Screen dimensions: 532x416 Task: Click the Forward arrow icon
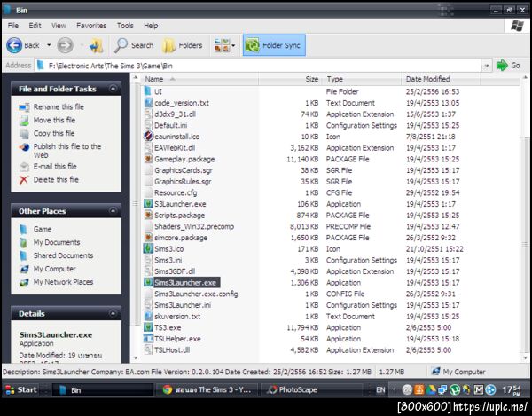pos(65,45)
